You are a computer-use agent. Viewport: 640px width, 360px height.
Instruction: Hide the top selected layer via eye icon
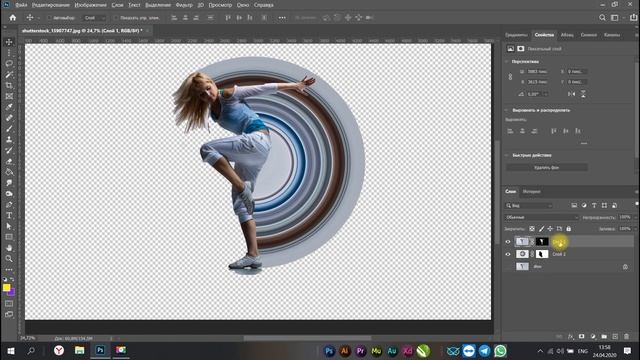click(x=508, y=242)
